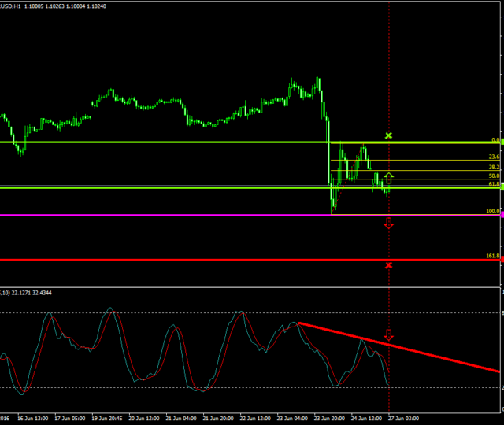Screen dimensions: 504x425
Task: Click the red price tag at level 161.8
Action: coord(502,259)
